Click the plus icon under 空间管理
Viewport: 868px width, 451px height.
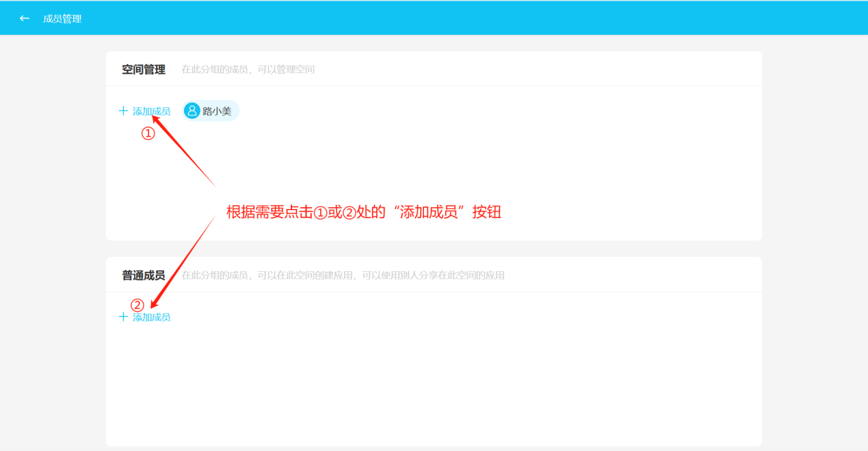pos(123,111)
